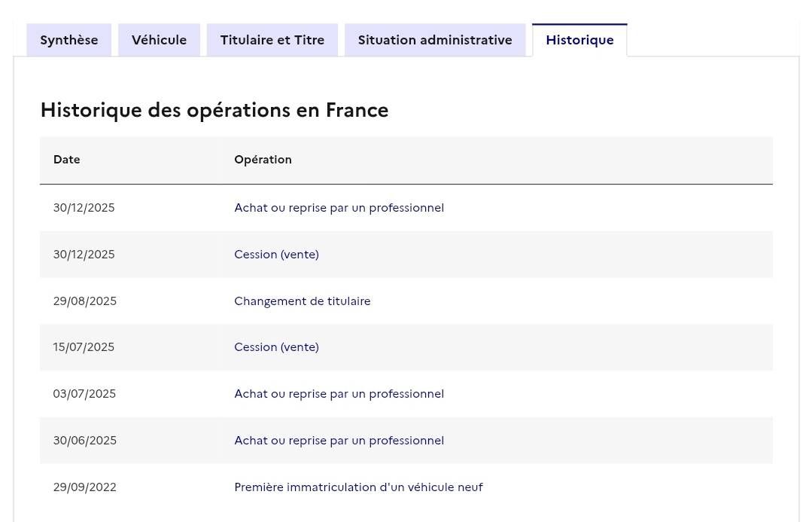Select the Titulaire et Titre tab
812x522 pixels.
point(272,40)
